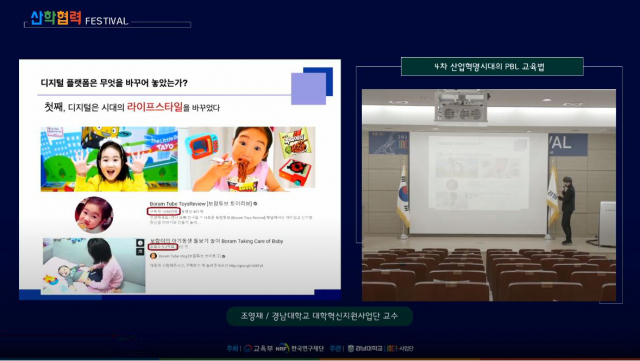The width and height of the screenshot is (640, 361).
Task: Select the girl eating noodles thumbnail
Action: pyautogui.click(x=251, y=159)
